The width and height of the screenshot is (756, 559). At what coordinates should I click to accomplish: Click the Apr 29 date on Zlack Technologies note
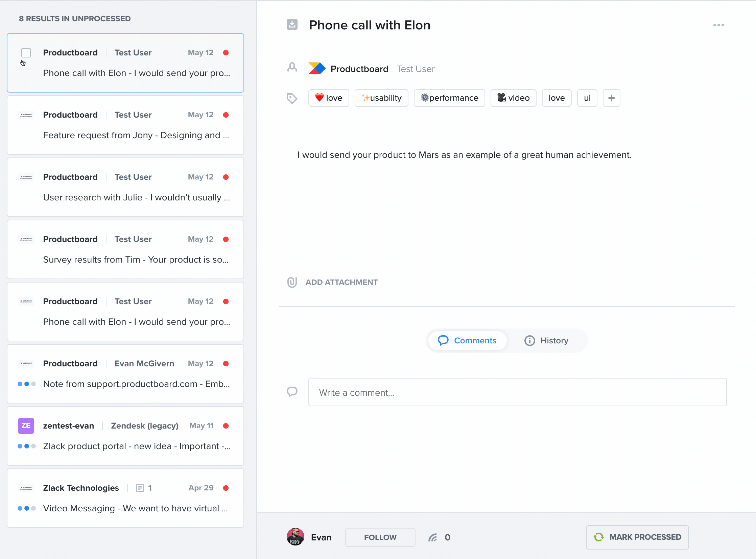tap(201, 488)
